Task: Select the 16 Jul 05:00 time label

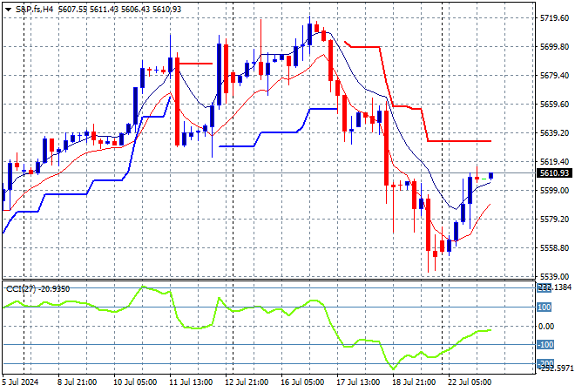Action: pos(302,382)
